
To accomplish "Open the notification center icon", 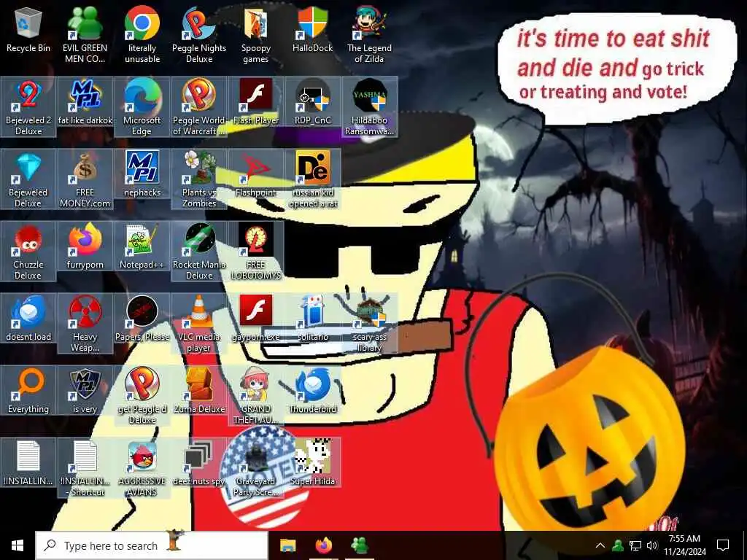I will 723,545.
